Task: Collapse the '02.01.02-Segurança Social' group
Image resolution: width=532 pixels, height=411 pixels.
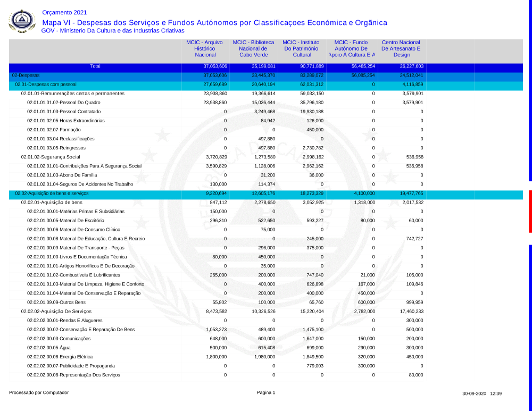Action: 50,157
